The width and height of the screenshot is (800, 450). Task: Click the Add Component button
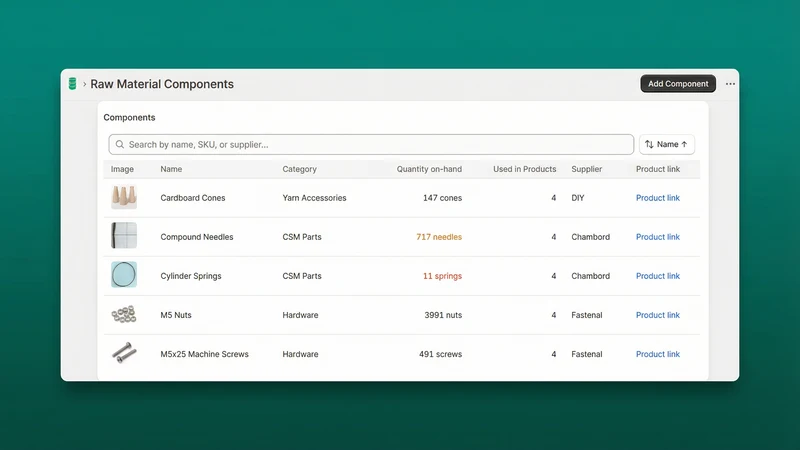pos(678,84)
